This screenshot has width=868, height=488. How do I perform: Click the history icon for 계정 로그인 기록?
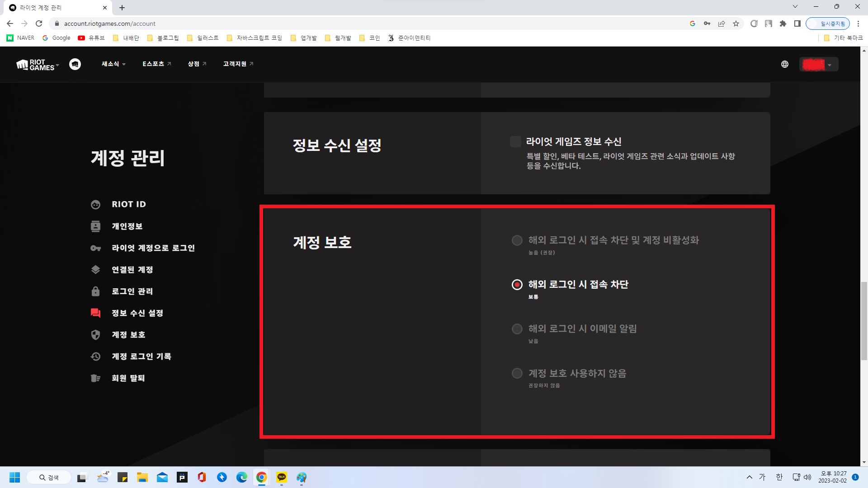pos(95,357)
